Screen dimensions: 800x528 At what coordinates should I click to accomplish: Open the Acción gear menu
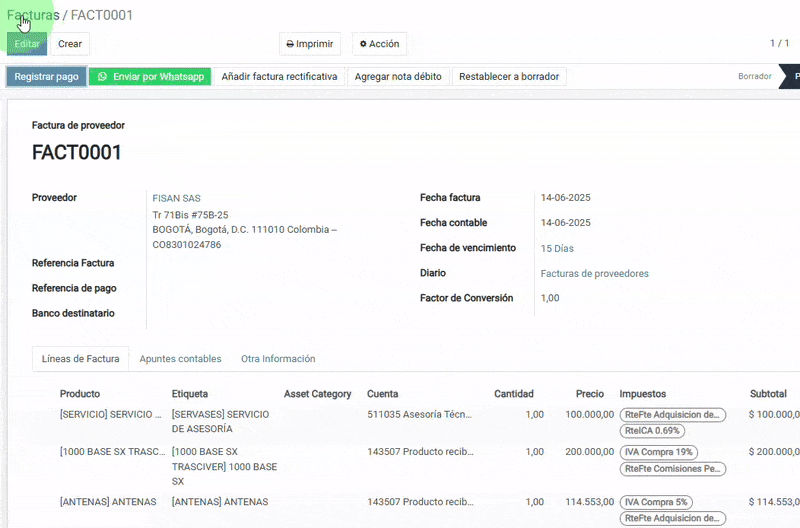pyautogui.click(x=379, y=44)
